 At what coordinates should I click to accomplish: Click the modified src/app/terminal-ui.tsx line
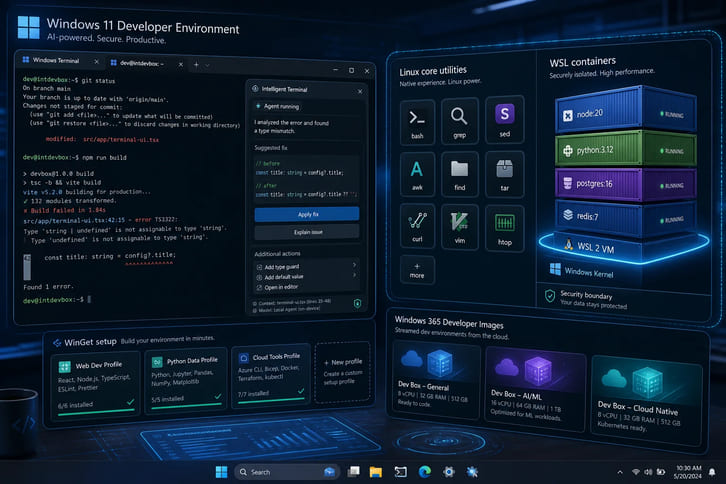(102, 139)
